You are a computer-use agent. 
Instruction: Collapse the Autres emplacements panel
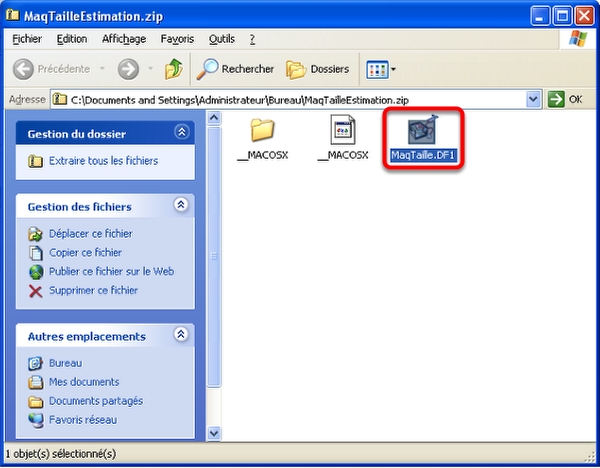point(181,334)
